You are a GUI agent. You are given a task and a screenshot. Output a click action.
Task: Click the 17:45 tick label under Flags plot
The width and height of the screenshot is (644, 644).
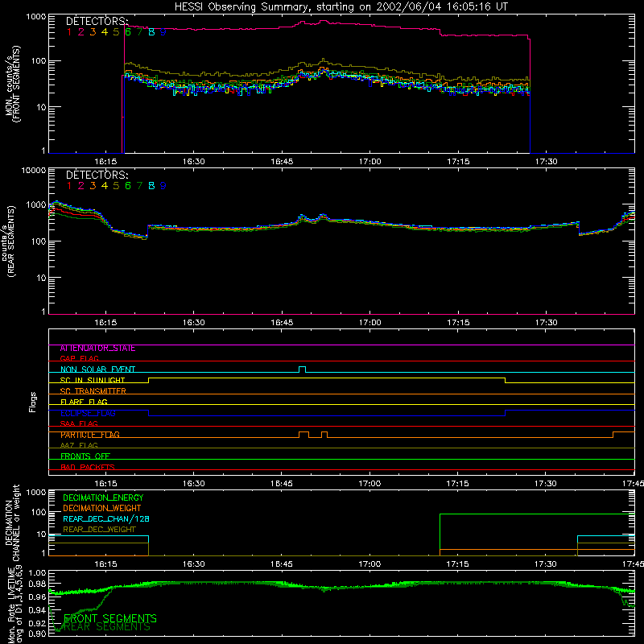pos(633,484)
